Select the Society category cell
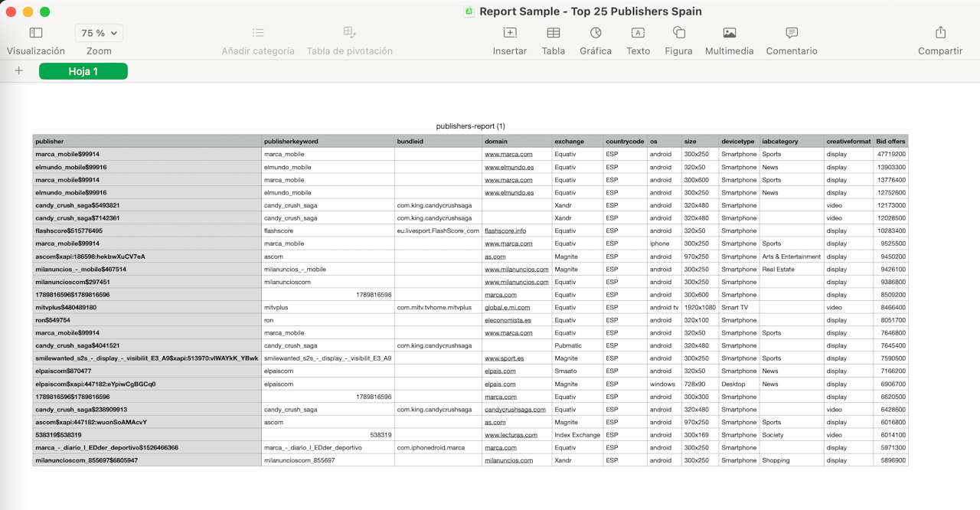Screen dimensions: 980x510 (x=792, y=435)
